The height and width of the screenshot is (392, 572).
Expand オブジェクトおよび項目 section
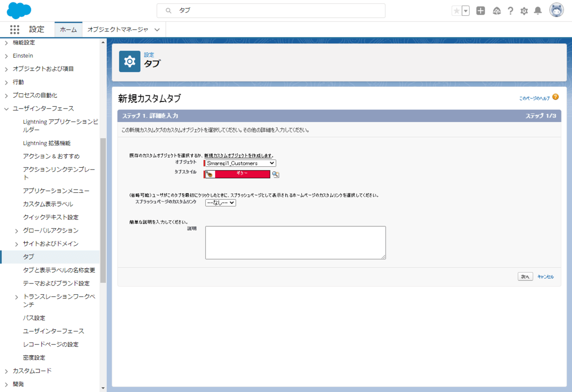[x=6, y=69]
